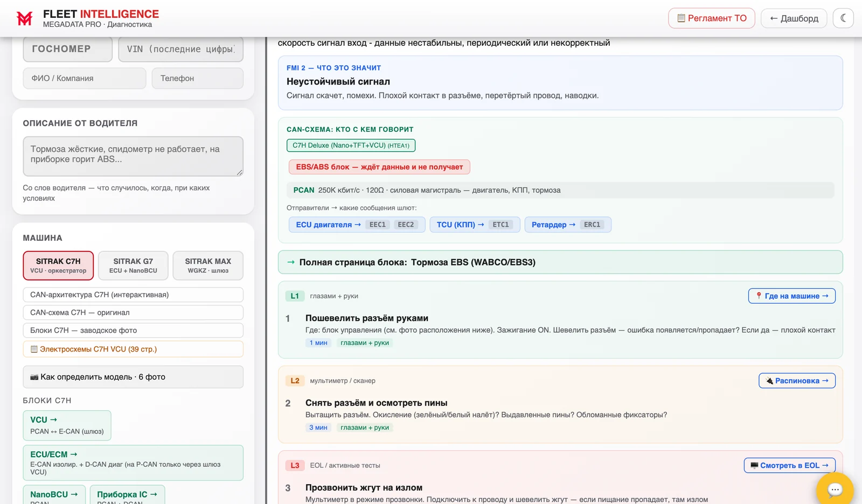Click the VIN last digits field
Screen dimensions: 862x504
pyautogui.click(x=181, y=49)
